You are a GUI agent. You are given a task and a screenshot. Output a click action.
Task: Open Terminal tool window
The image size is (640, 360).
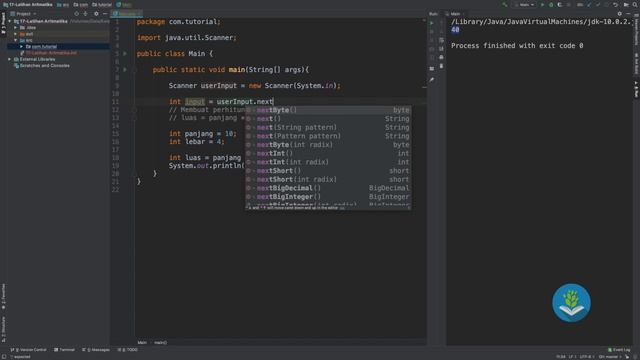tap(64, 350)
